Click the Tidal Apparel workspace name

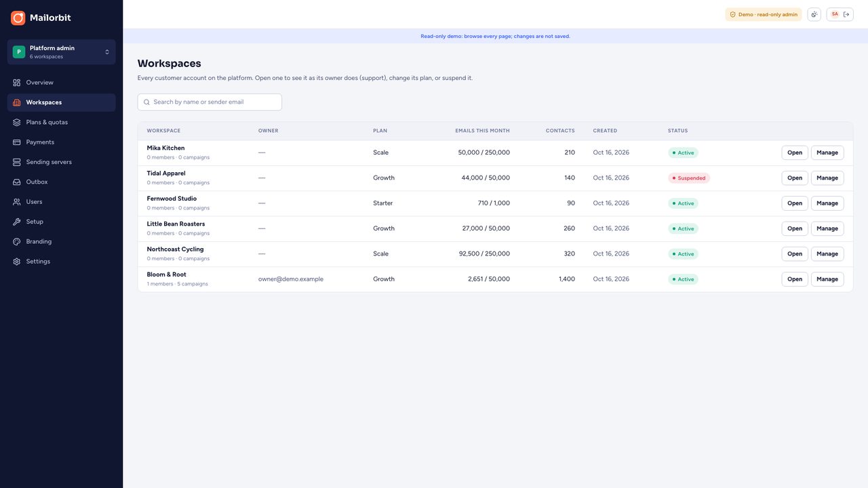(166, 174)
